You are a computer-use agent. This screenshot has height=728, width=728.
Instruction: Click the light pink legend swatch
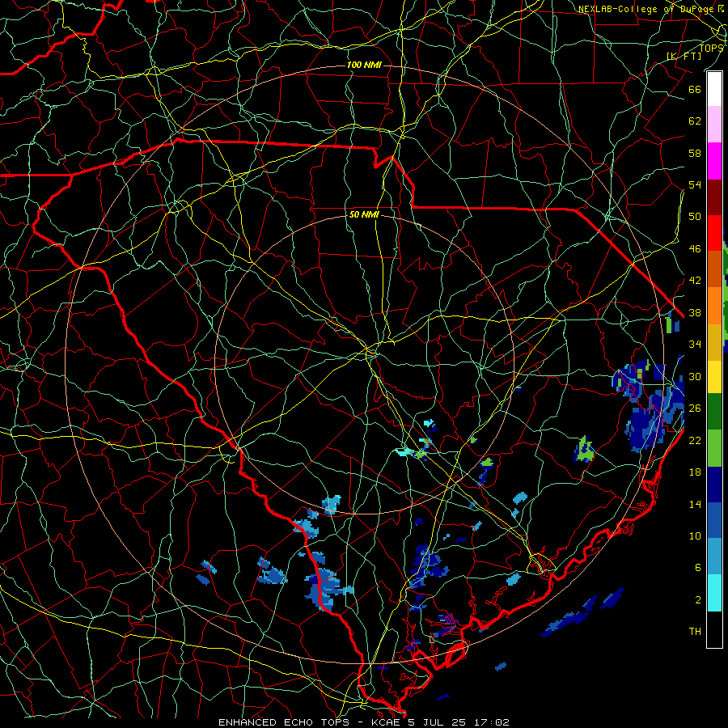(714, 125)
